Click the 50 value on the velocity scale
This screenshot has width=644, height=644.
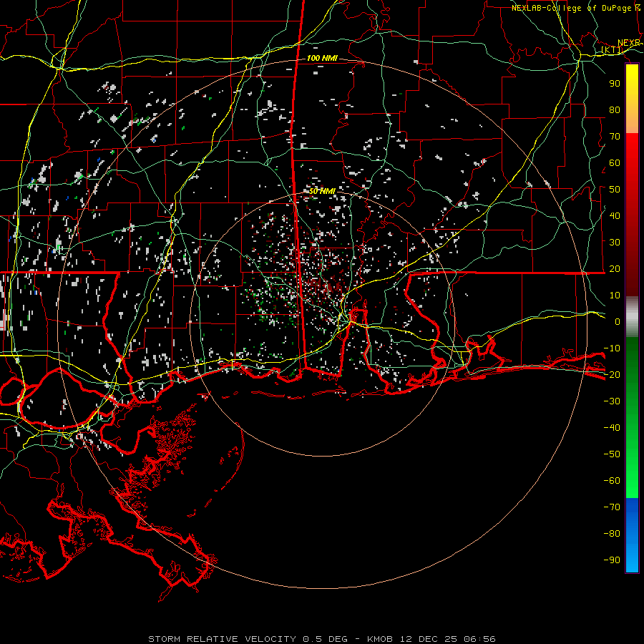pos(615,190)
